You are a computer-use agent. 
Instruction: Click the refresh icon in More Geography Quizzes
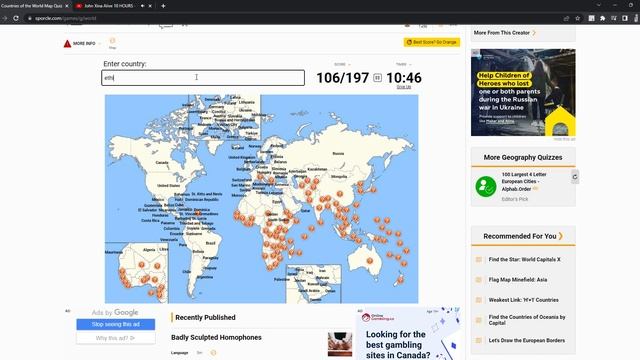575,177
